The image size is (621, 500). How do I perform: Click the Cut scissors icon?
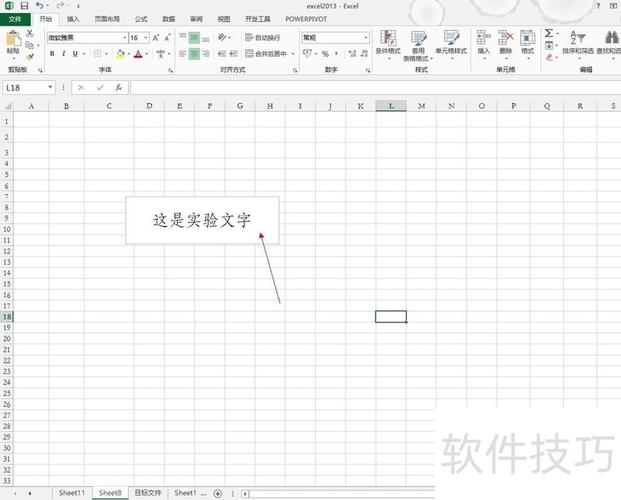click(x=30, y=33)
